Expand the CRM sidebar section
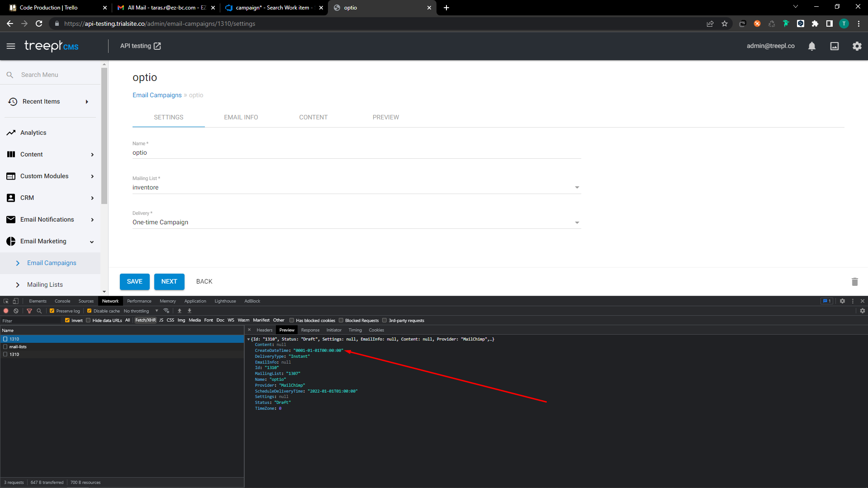The image size is (868, 488). (x=50, y=198)
